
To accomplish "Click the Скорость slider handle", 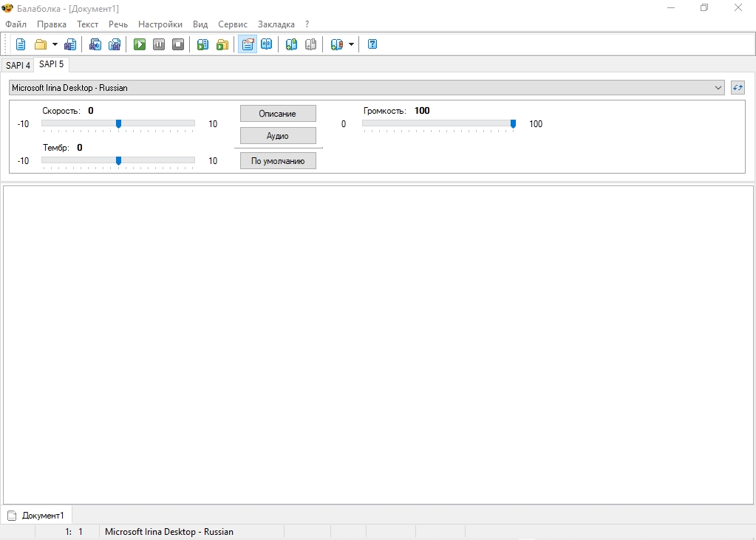I will pos(118,124).
